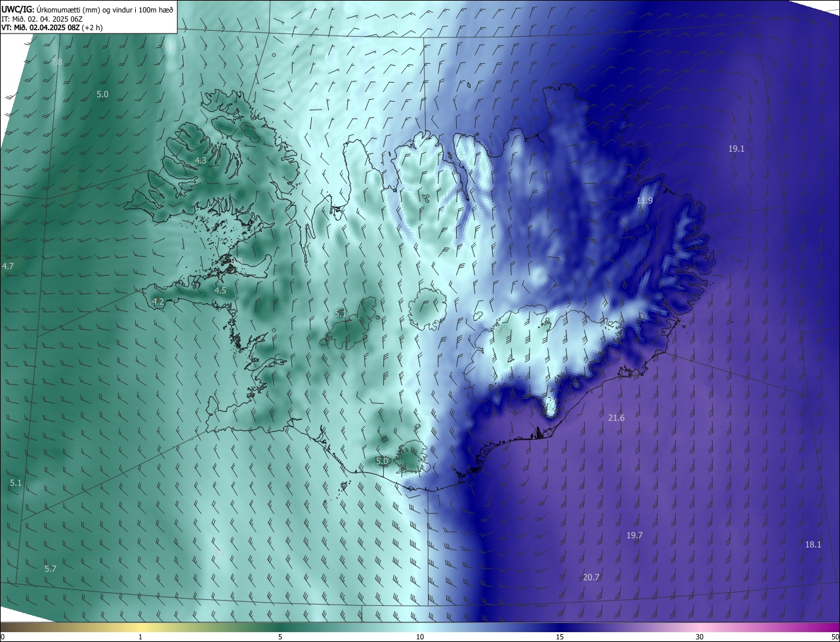Click the 21.6 value label on the map

616,418
